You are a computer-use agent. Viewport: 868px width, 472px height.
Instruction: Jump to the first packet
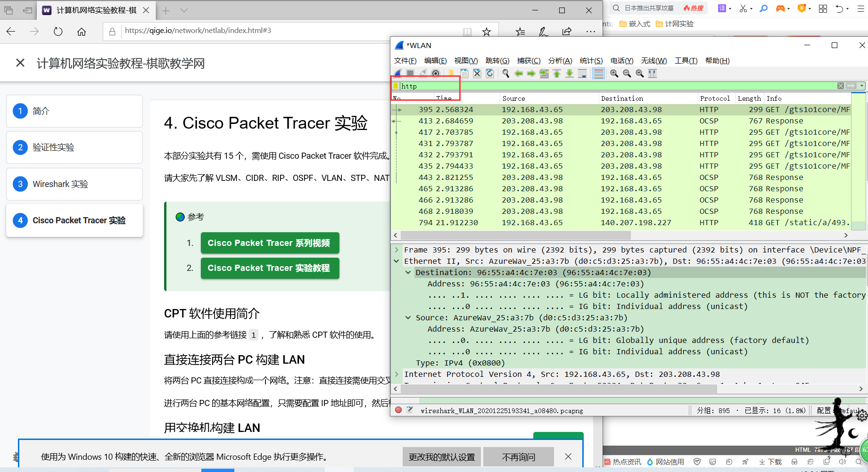[557, 73]
